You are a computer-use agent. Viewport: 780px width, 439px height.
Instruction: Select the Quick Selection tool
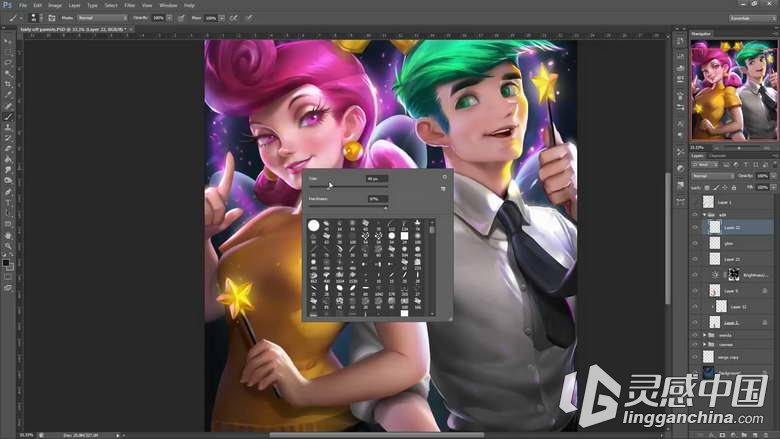7,74
